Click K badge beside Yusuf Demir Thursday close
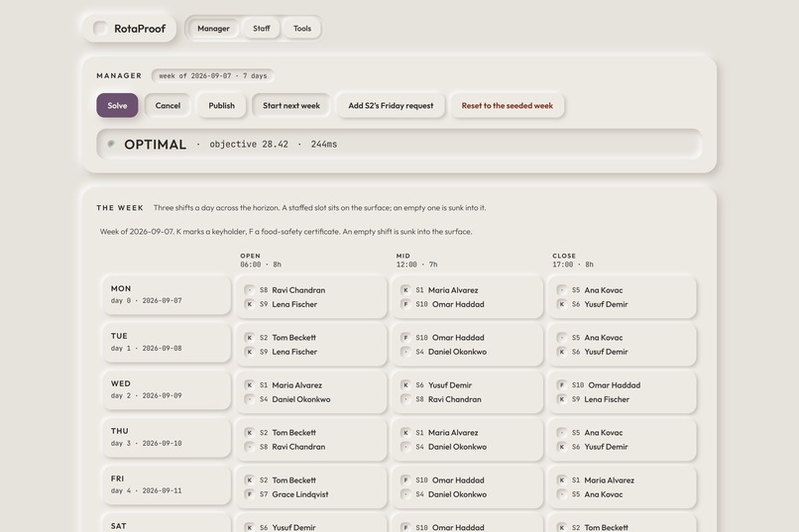 pos(561,447)
